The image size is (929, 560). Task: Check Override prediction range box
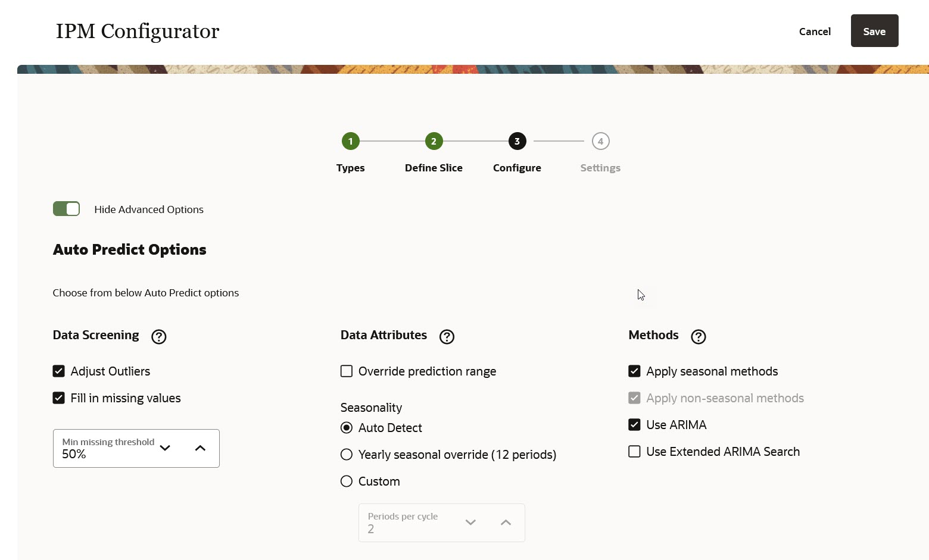click(346, 371)
